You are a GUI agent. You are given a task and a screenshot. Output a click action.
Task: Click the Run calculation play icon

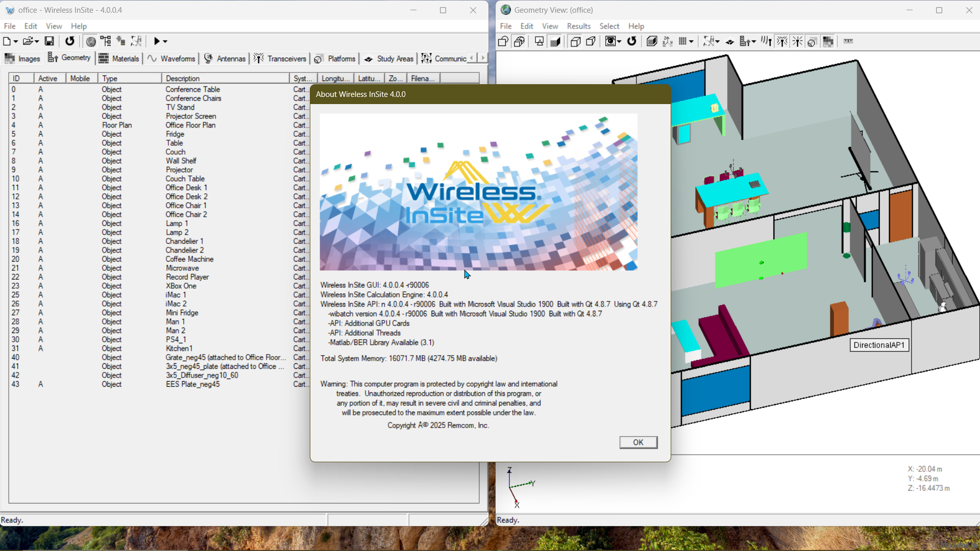(157, 41)
